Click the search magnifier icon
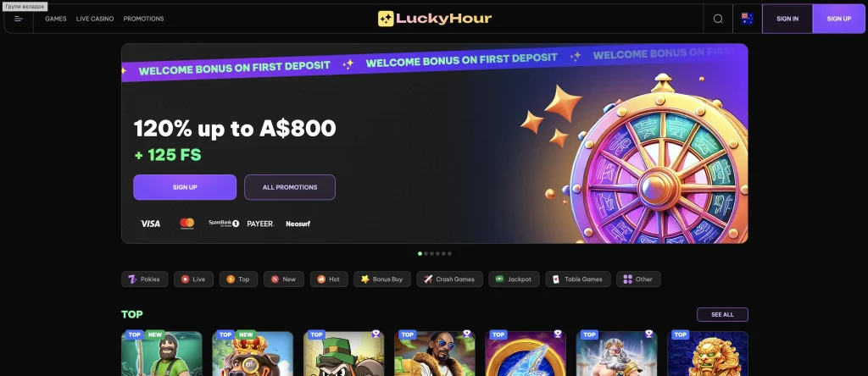868x376 pixels. point(718,19)
